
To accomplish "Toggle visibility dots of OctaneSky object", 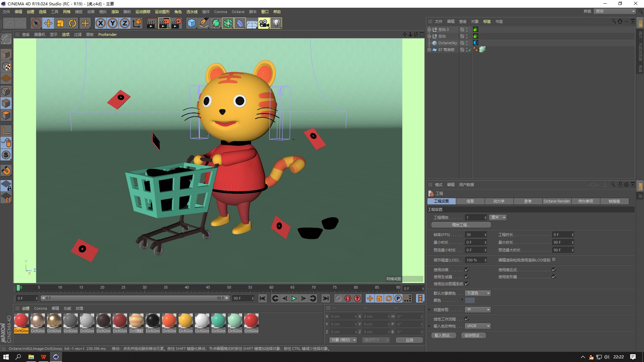I will [467, 43].
